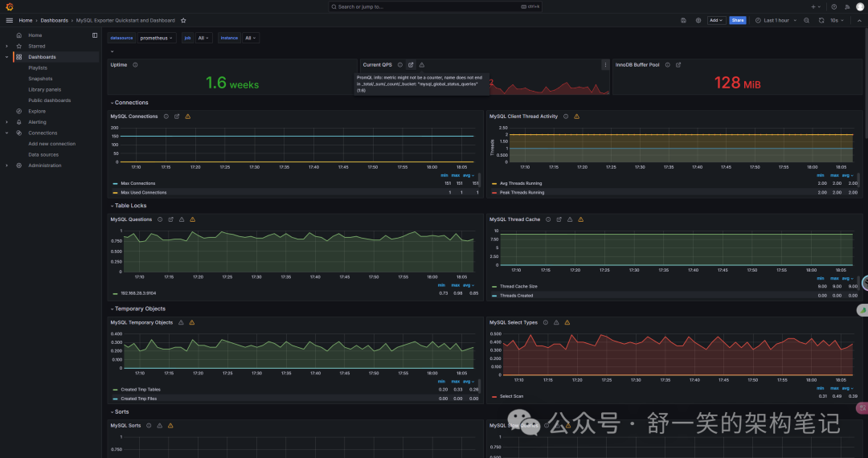The image size is (868, 458).
Task: Open the job variable All dropdown
Action: click(203, 39)
